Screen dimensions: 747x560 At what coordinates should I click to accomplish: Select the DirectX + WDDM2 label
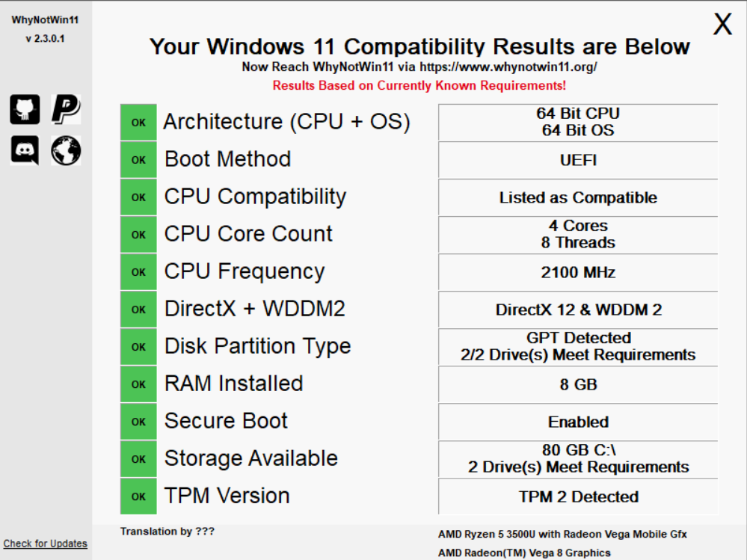255,309
